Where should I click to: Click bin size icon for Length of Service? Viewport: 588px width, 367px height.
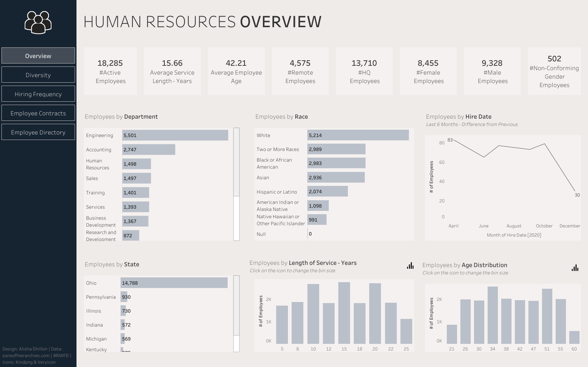click(x=410, y=266)
